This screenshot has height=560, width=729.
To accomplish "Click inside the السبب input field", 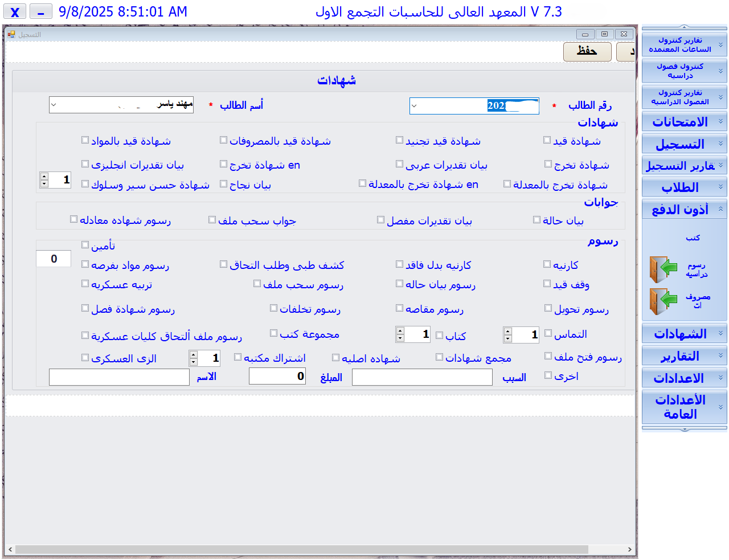I will pos(421,377).
